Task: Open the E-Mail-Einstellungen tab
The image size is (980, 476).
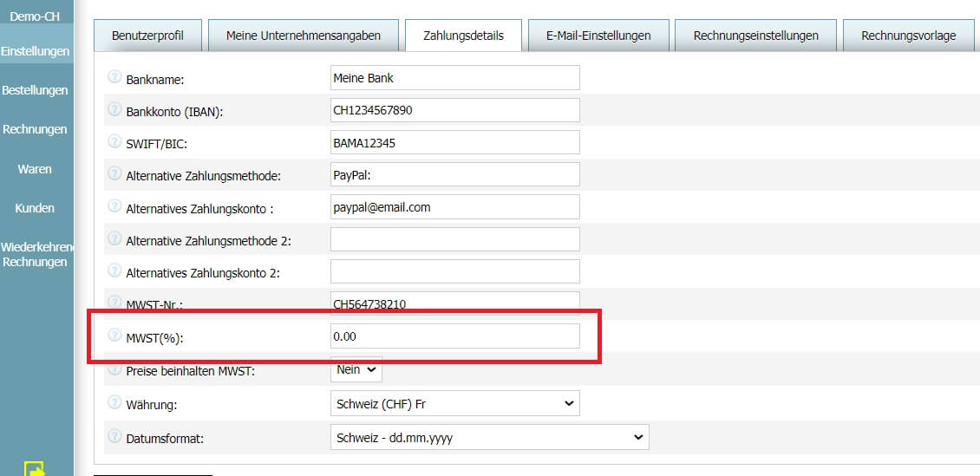Action: [598, 36]
